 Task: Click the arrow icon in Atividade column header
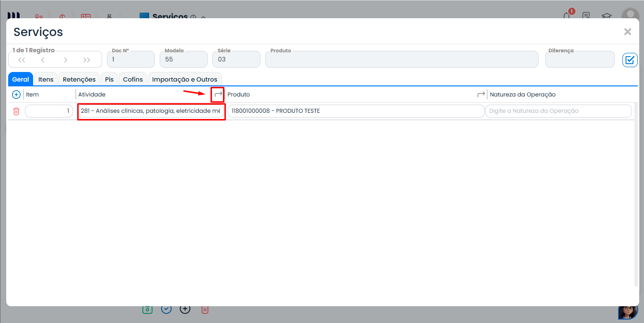218,95
